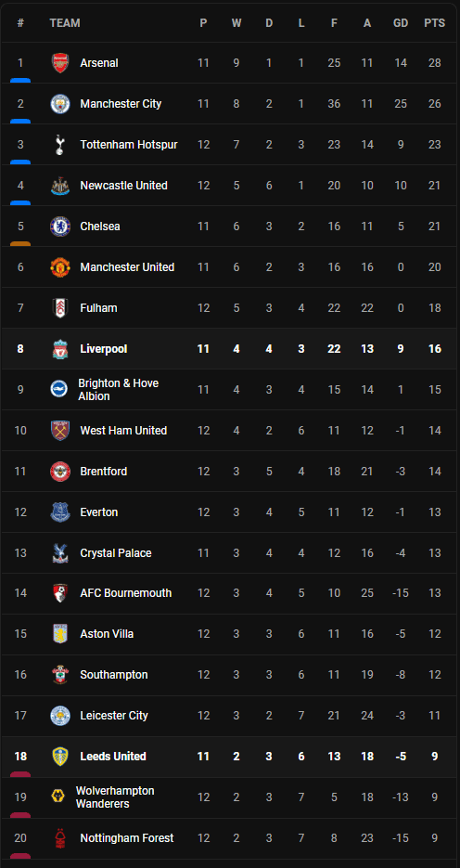Sort table by PTS column header
Viewport: 460px width, 868px height.
point(435,23)
